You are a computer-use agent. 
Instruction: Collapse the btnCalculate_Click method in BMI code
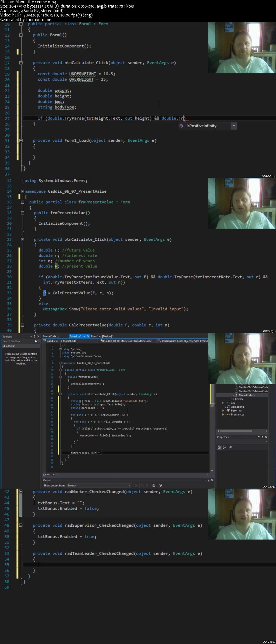pos(21,63)
